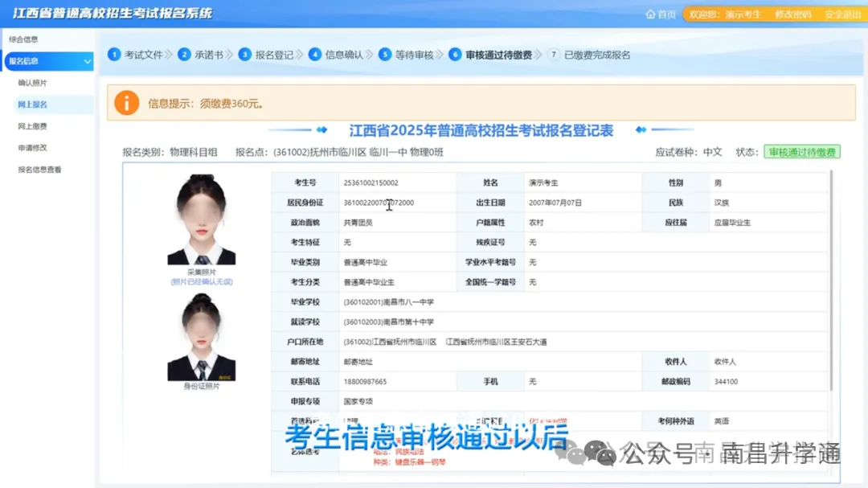Click the 毕业学校 value 南昌市八一中学
The width and height of the screenshot is (868, 488).
(x=389, y=301)
